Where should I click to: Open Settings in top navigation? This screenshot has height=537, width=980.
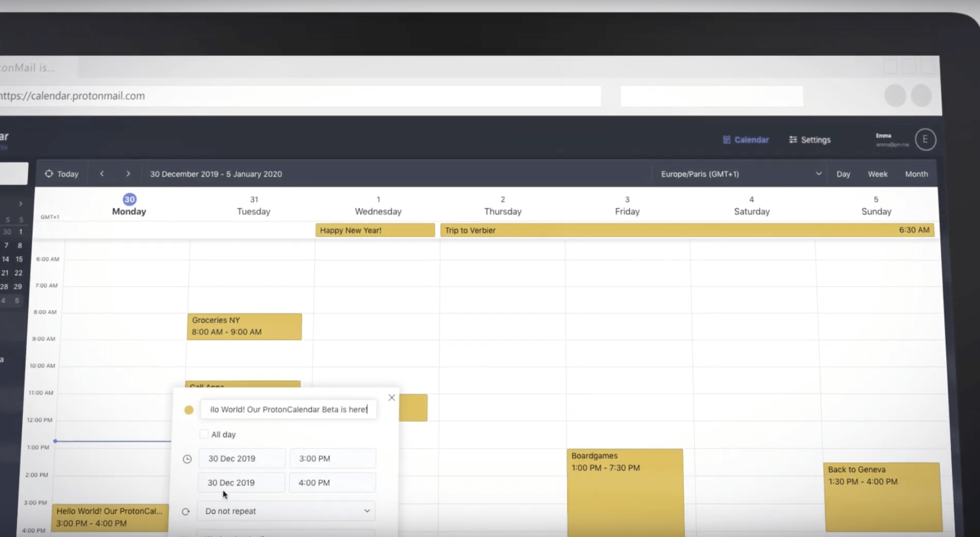coord(810,140)
